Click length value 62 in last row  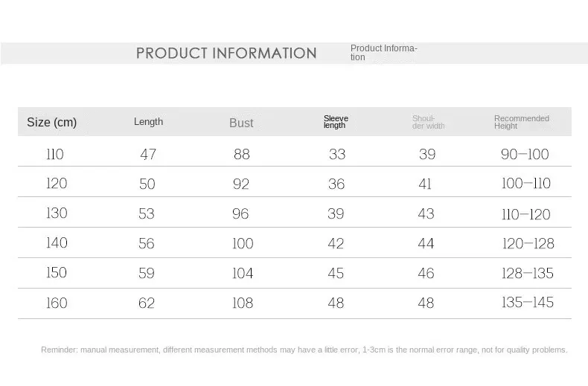pos(146,303)
